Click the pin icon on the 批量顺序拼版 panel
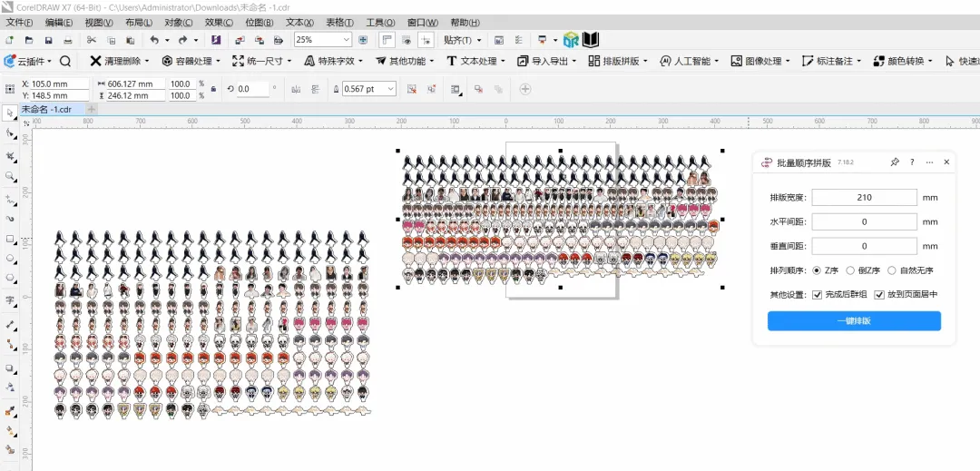This screenshot has width=980, height=471. click(895, 162)
